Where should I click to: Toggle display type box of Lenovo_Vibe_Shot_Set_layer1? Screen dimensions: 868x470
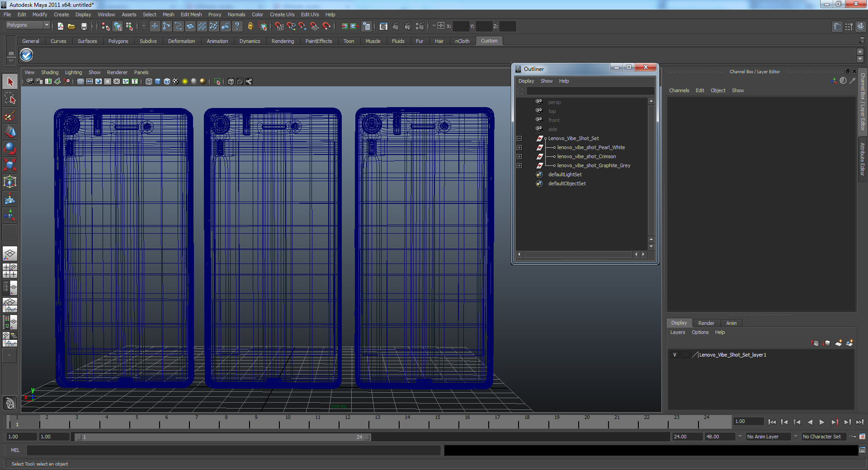coord(685,355)
